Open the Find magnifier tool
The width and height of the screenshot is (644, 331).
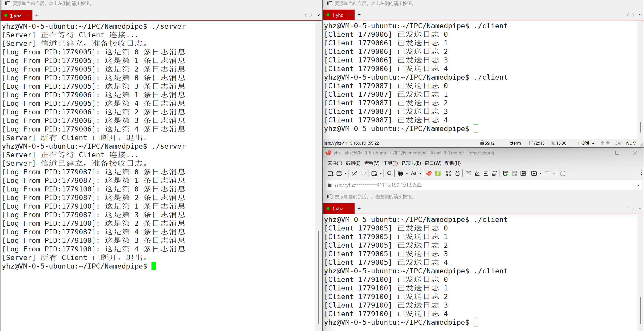click(389, 173)
